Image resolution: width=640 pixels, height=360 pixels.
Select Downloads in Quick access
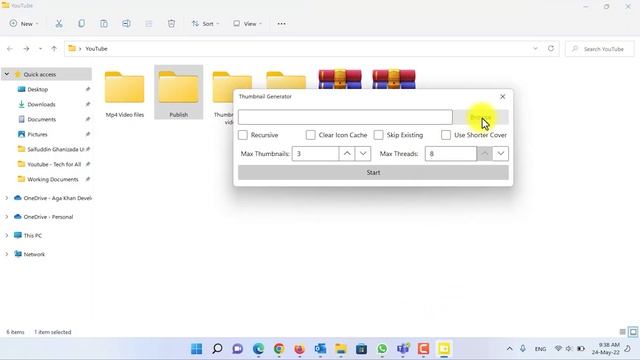[x=41, y=104]
